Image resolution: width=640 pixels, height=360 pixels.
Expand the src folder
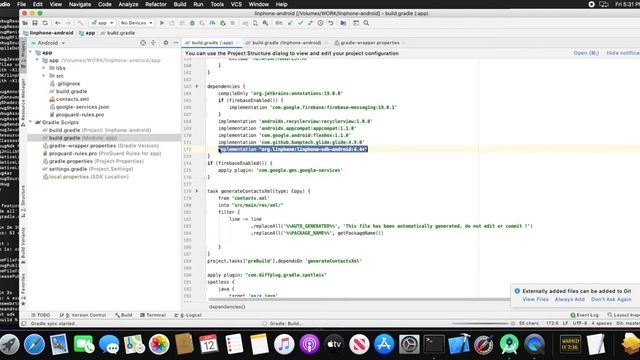pyautogui.click(x=44, y=76)
